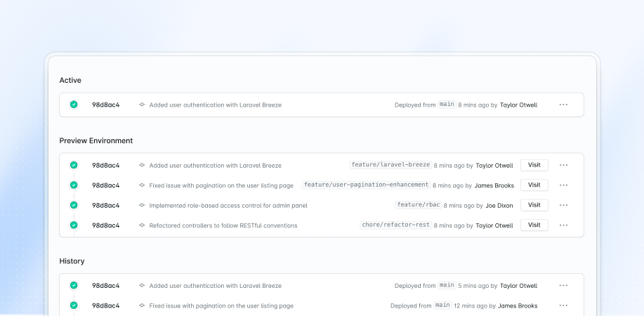The height and width of the screenshot is (316, 644).
Task: Click green check for chore/refactor-rest preview
Action: click(x=74, y=225)
